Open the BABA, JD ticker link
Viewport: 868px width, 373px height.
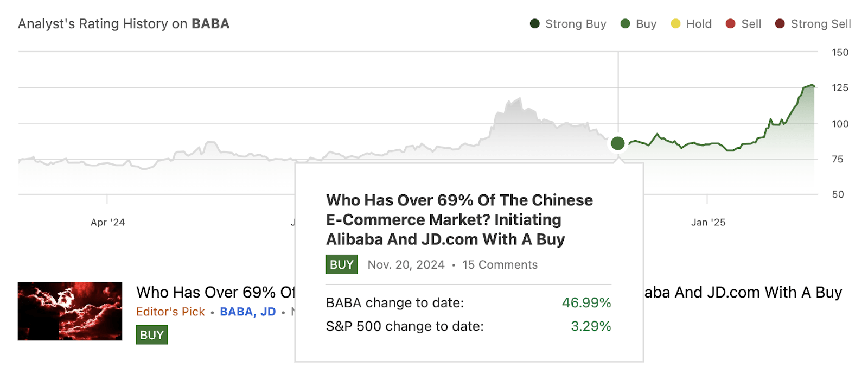point(247,312)
